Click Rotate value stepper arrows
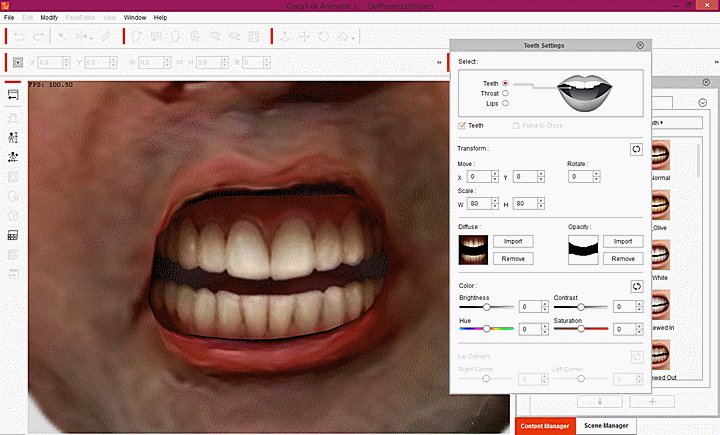The height and width of the screenshot is (435, 720). 596,176
